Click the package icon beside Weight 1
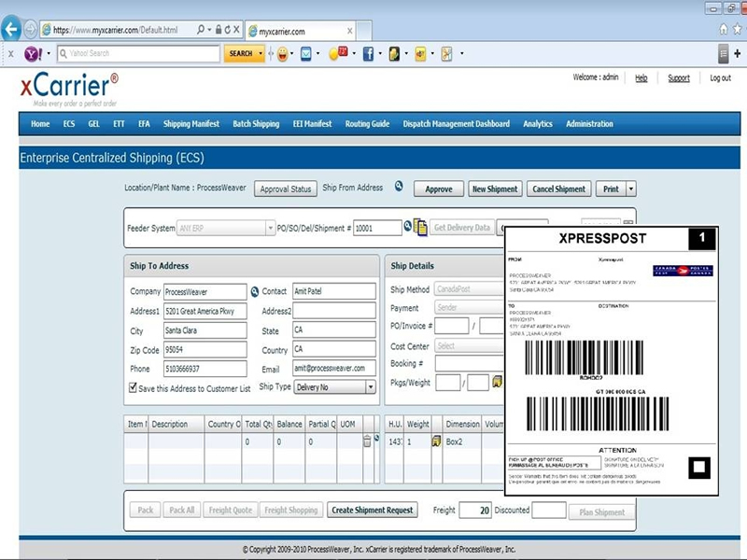Image resolution: width=747 pixels, height=560 pixels. (436, 441)
